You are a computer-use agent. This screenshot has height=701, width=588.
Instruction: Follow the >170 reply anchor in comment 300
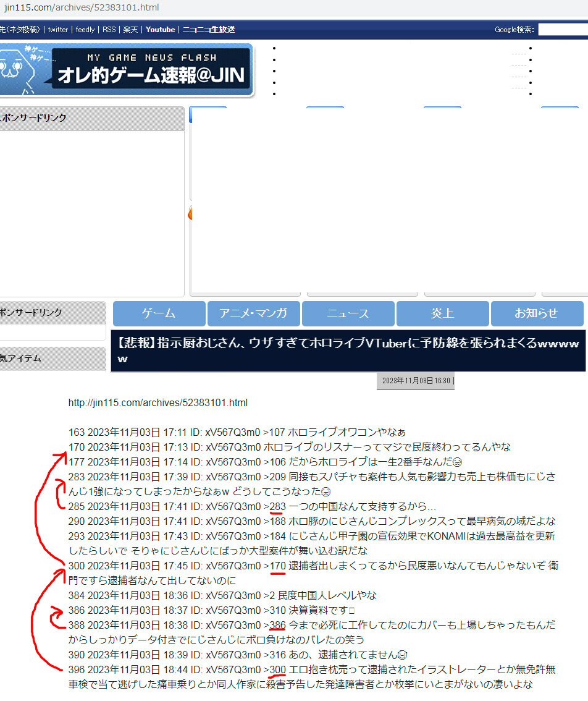coord(277,566)
